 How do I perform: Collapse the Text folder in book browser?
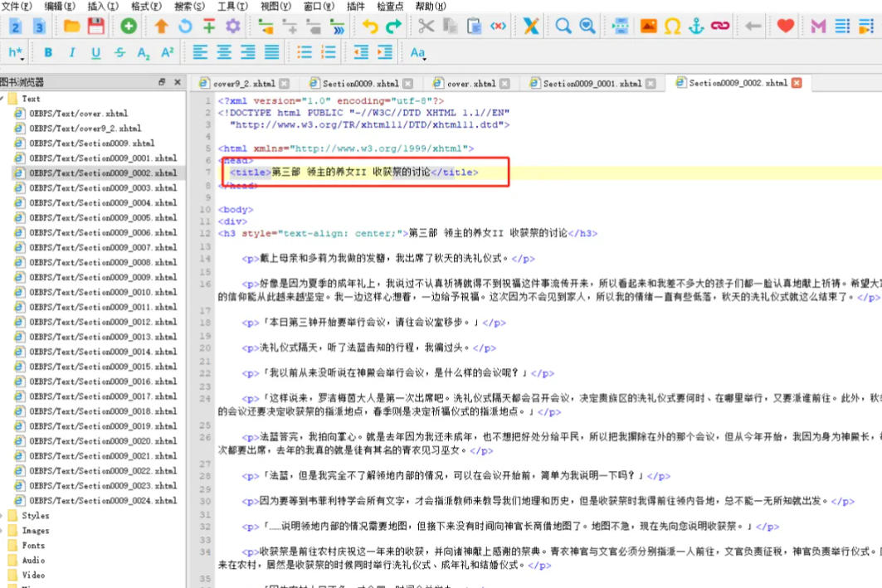(2, 99)
